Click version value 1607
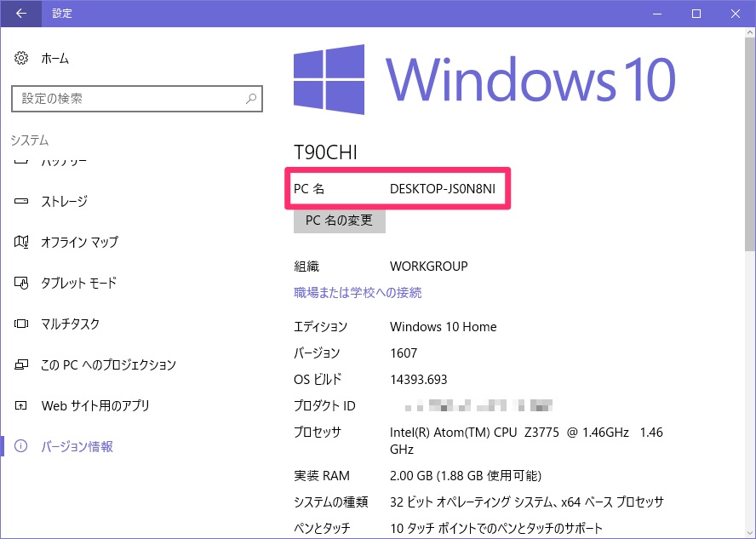The image size is (756, 539). click(404, 353)
